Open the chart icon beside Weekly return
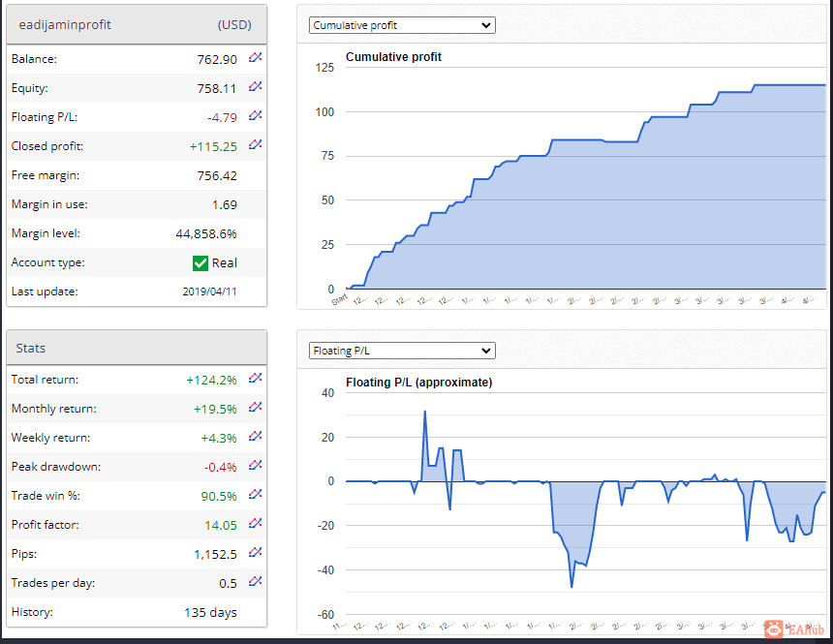 256,436
